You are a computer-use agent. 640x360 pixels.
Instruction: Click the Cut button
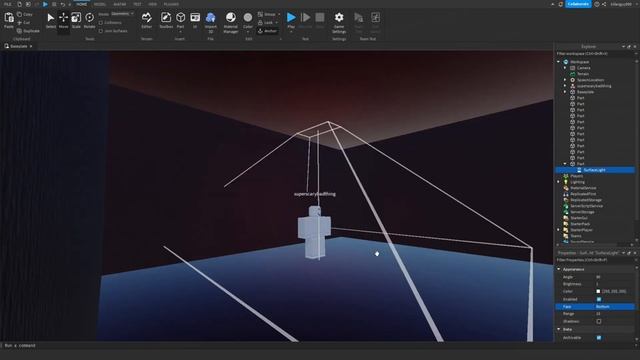tap(24, 22)
